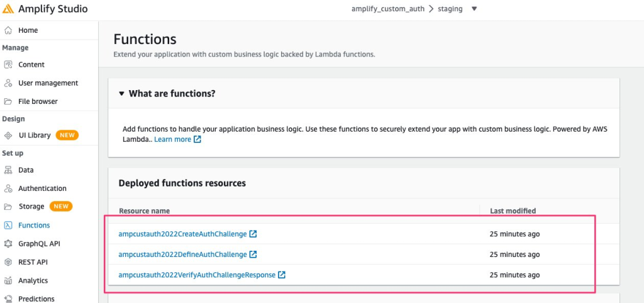This screenshot has width=644, height=303.
Task: Open Analytics page
Action: 33,281
